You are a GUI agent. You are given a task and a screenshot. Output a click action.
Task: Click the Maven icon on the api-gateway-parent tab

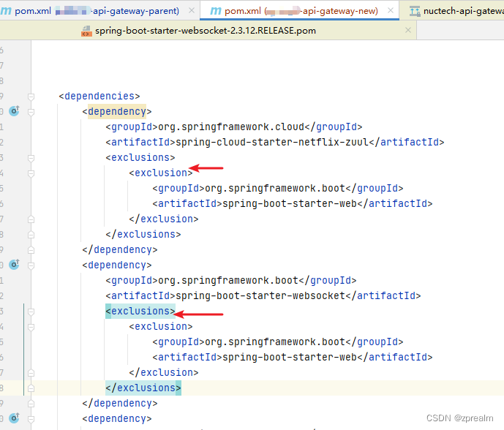pyautogui.click(x=6, y=11)
